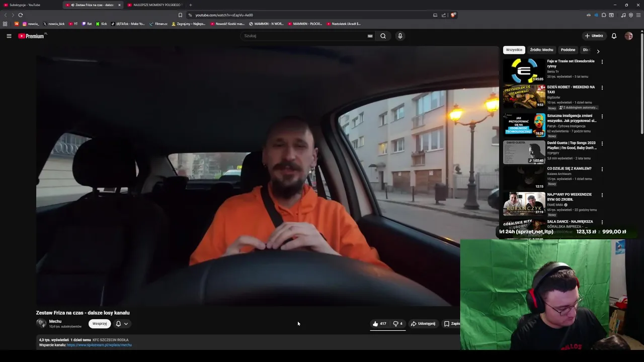
Task: Open the Instagram nowciu_ bookmark
Action: click(31, 24)
